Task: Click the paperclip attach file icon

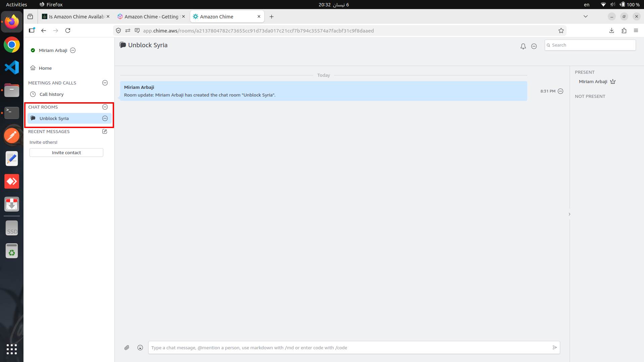Action: pos(127,348)
